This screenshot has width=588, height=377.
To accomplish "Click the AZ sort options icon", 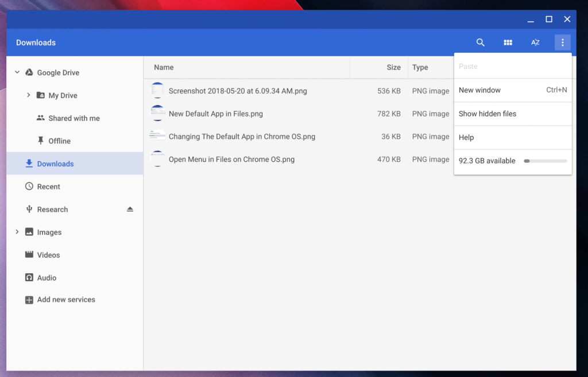I will point(535,42).
